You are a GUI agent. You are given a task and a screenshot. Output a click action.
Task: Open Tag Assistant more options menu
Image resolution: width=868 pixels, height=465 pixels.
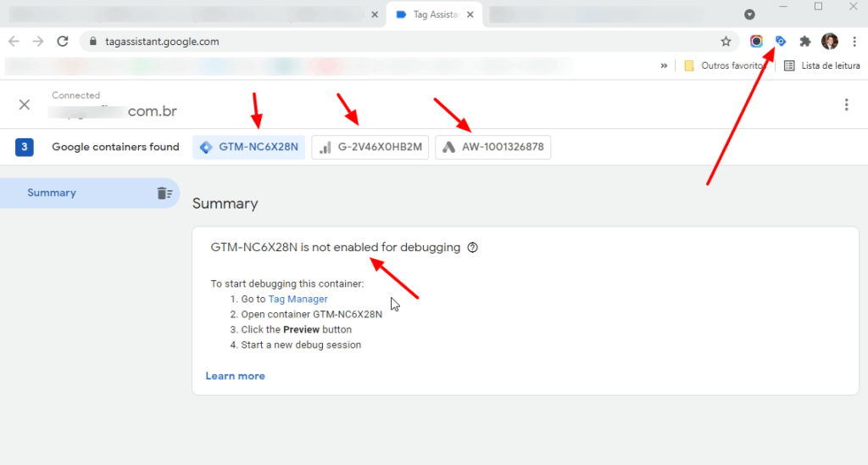(x=847, y=104)
